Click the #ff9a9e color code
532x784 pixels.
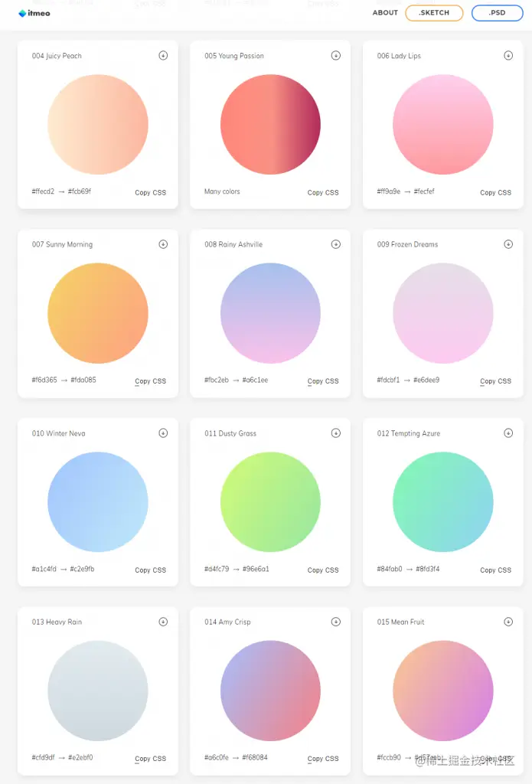click(389, 191)
